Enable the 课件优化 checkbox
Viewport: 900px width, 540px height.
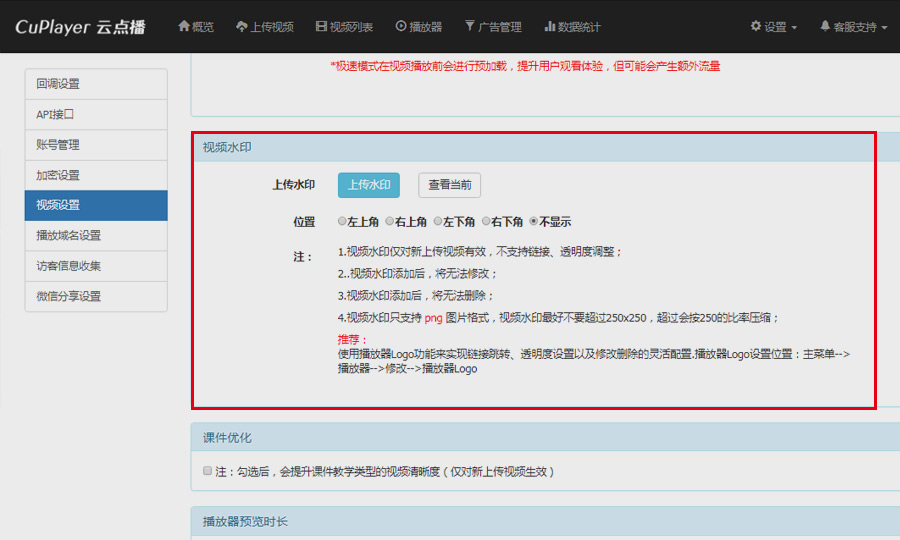coord(207,471)
